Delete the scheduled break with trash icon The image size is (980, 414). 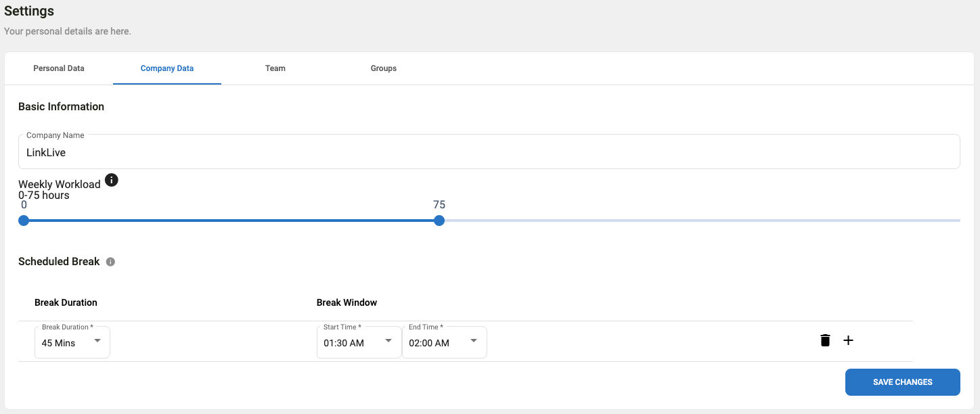tap(825, 340)
